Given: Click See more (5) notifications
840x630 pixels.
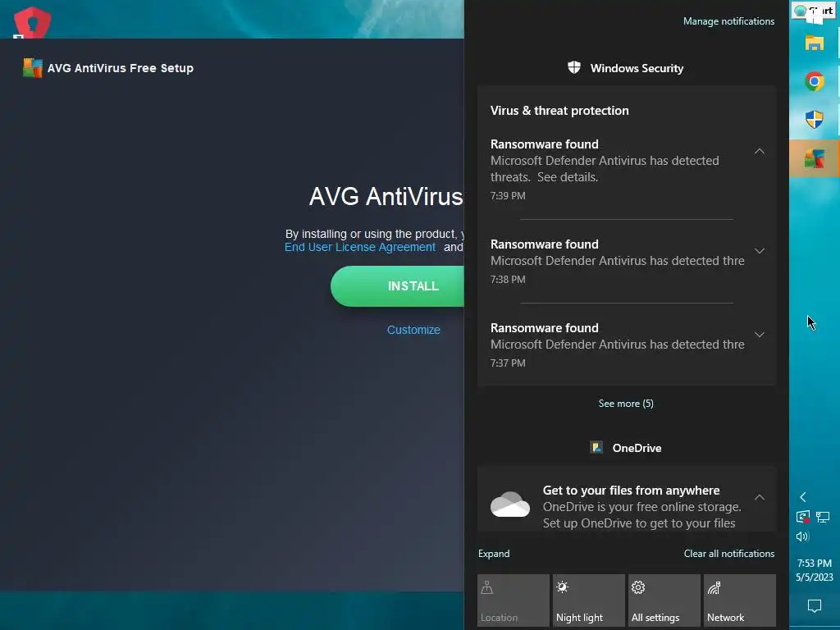Looking at the screenshot, I should pyautogui.click(x=626, y=404).
